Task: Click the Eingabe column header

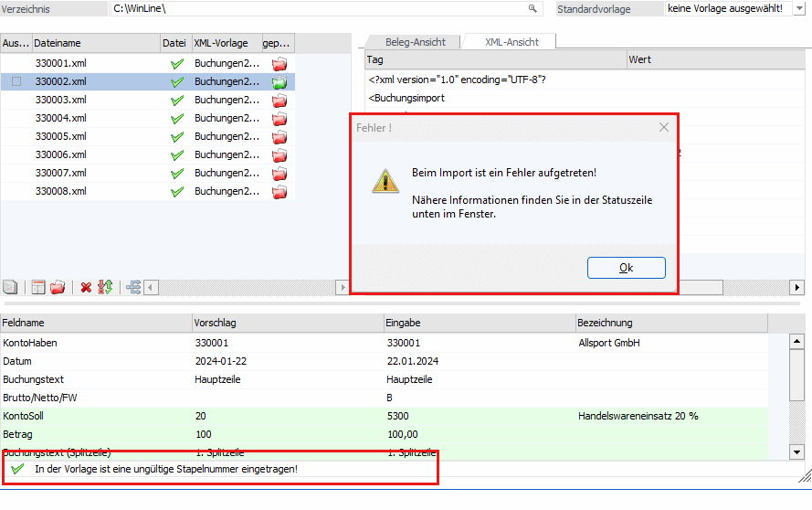Action: (x=480, y=323)
